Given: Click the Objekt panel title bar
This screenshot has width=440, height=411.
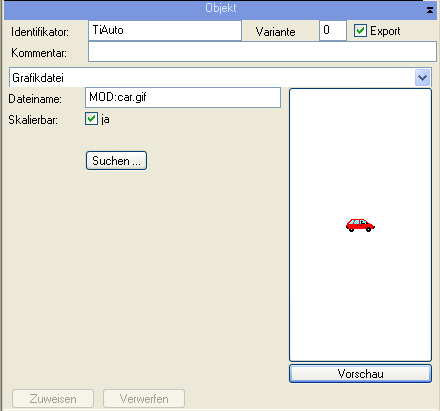Looking at the screenshot, I should [220, 9].
